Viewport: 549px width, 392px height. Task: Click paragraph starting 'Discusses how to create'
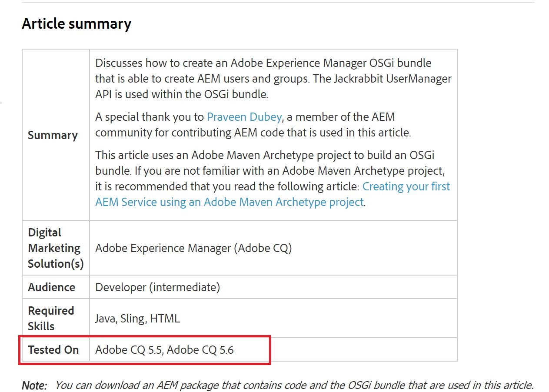pyautogui.click(x=273, y=79)
